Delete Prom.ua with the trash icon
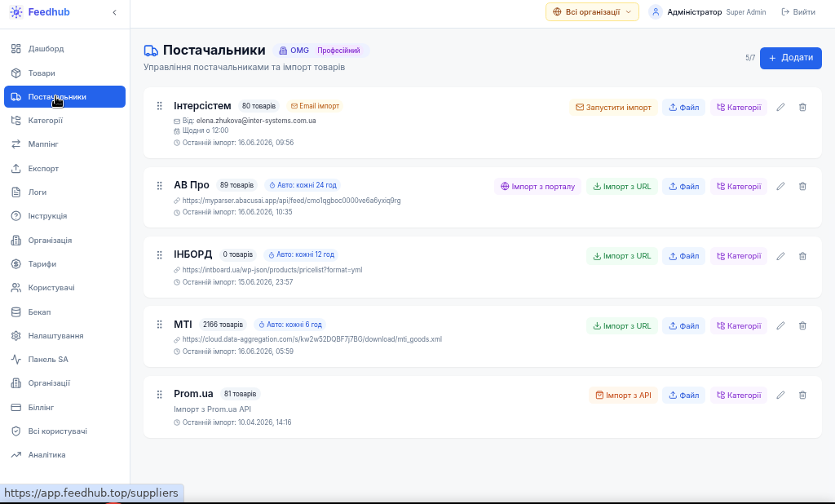This screenshot has width=835, height=504. click(x=802, y=396)
